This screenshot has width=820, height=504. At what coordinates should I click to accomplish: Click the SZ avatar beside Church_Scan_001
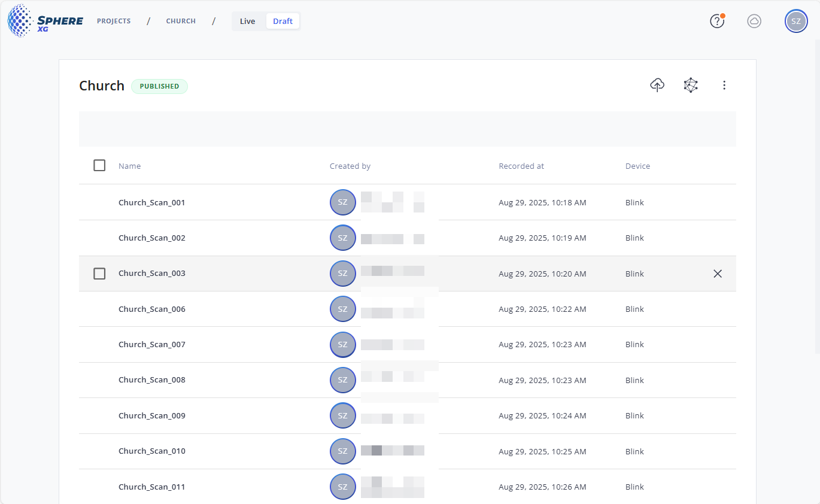click(x=342, y=202)
